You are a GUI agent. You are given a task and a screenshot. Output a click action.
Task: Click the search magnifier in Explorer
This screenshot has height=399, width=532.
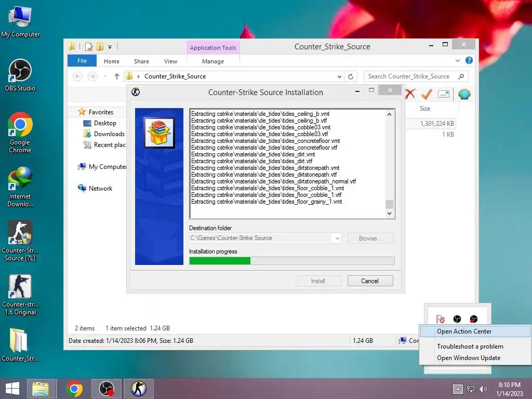click(x=461, y=76)
